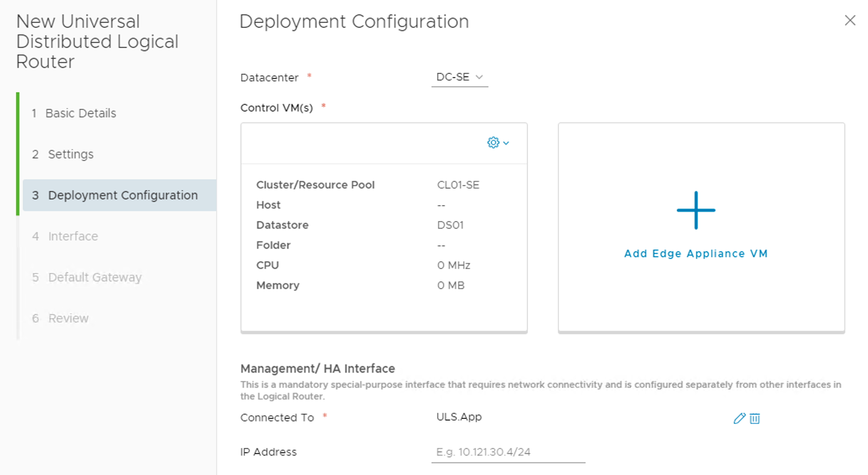Go to Basic Details step
The width and height of the screenshot is (868, 475).
point(80,113)
